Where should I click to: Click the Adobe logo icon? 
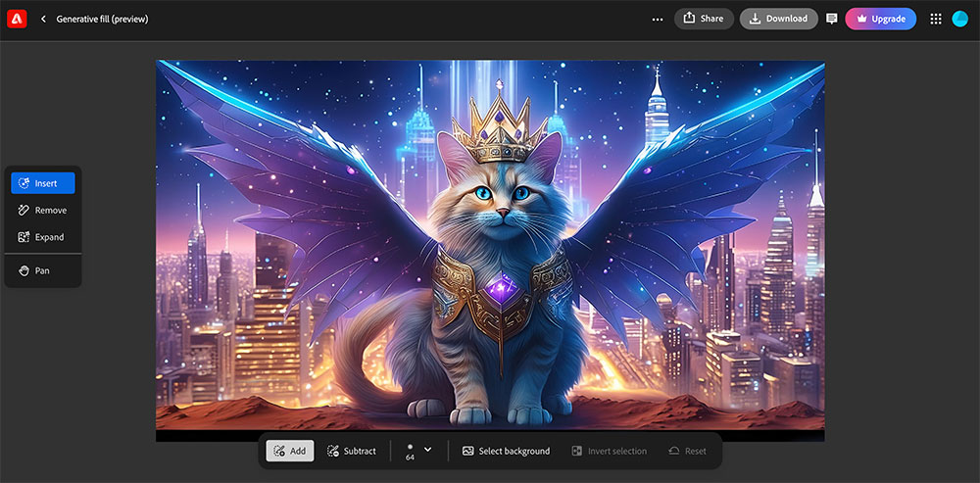(x=17, y=19)
